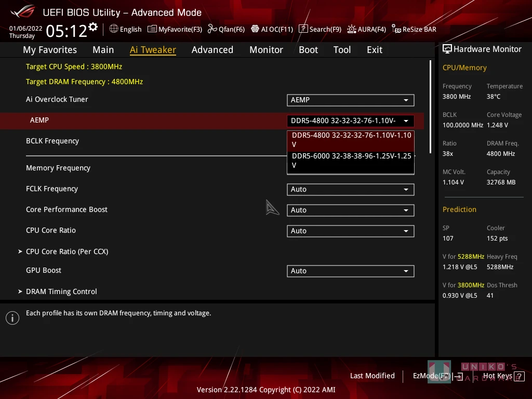Screen dimensions: 532x399
Task: Select CPU Core Ratio label
Action: point(51,230)
